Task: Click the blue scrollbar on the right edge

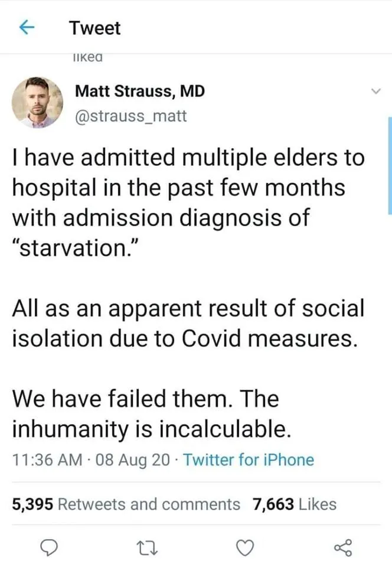Action: coord(389,165)
